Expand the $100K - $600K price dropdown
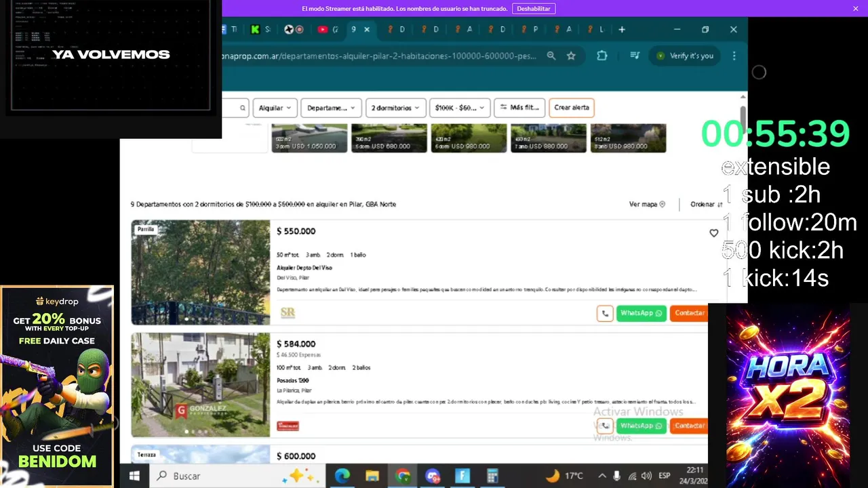868x488 pixels. pos(460,108)
